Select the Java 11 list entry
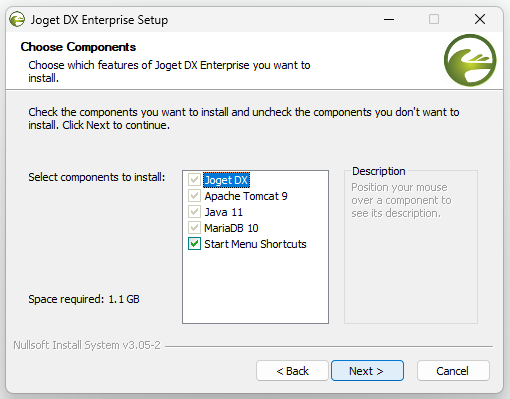 coord(223,212)
